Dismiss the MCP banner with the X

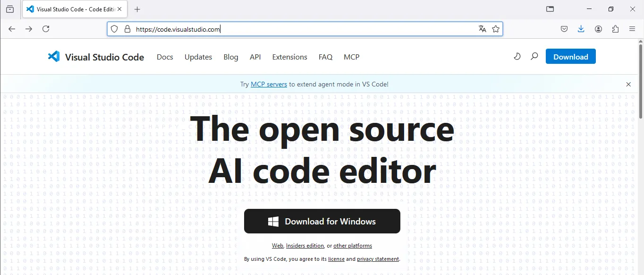click(628, 84)
